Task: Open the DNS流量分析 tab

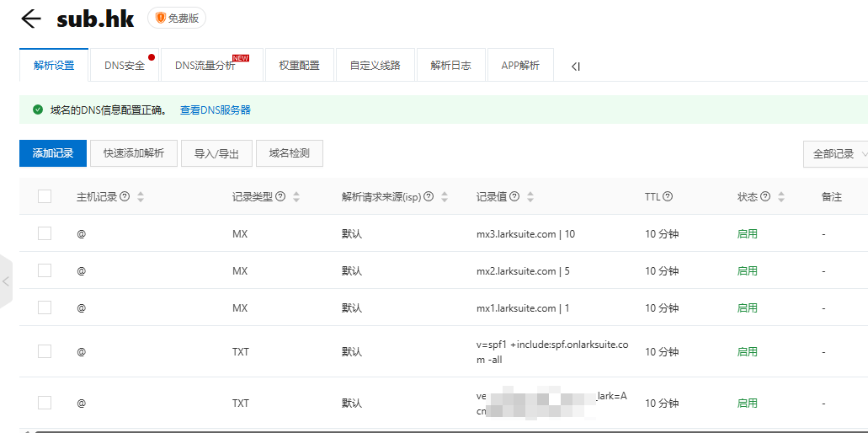Action: click(x=212, y=66)
